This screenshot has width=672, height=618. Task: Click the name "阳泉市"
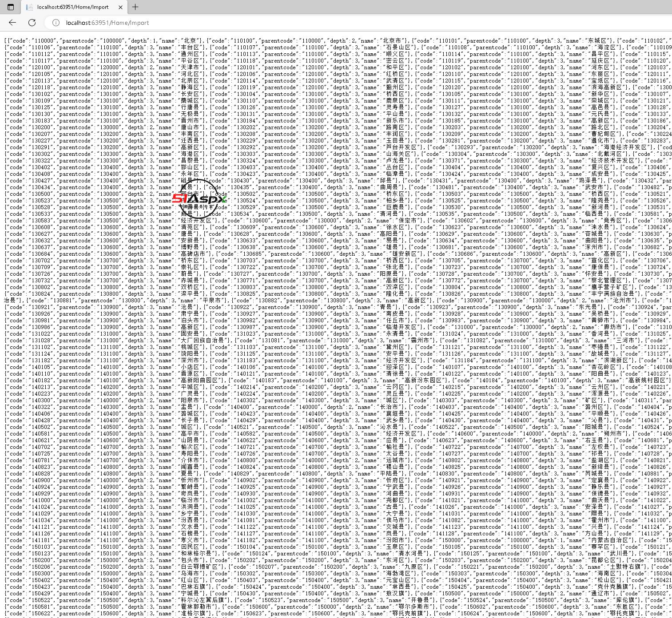click(191, 400)
